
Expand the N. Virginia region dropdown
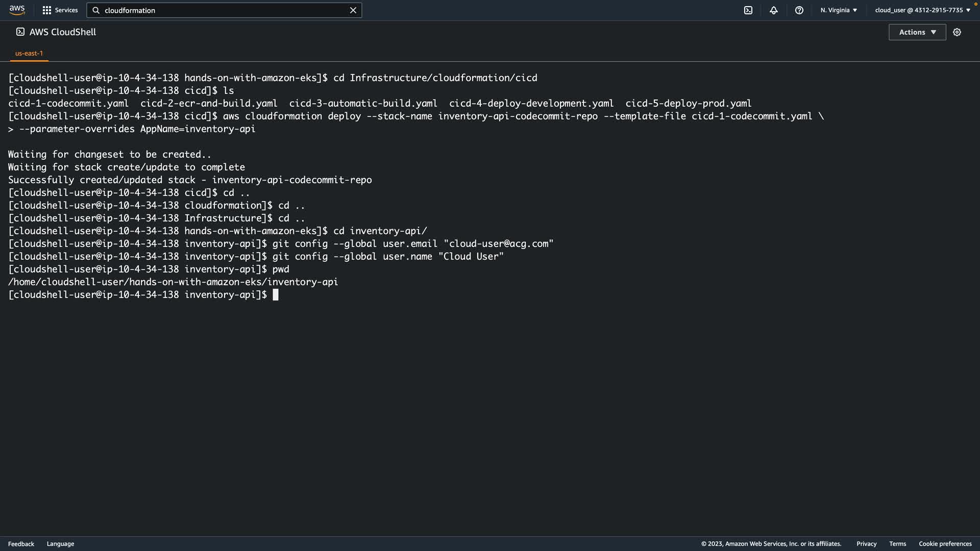pyautogui.click(x=839, y=10)
